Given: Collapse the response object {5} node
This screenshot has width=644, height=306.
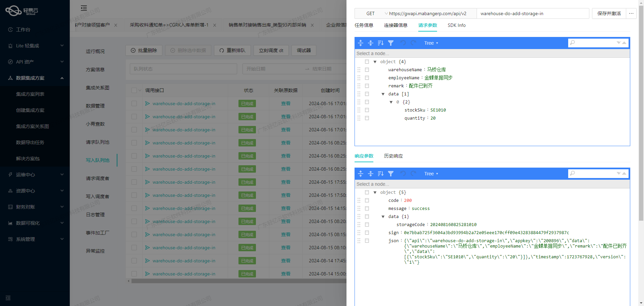Looking at the screenshot, I should [375, 192].
